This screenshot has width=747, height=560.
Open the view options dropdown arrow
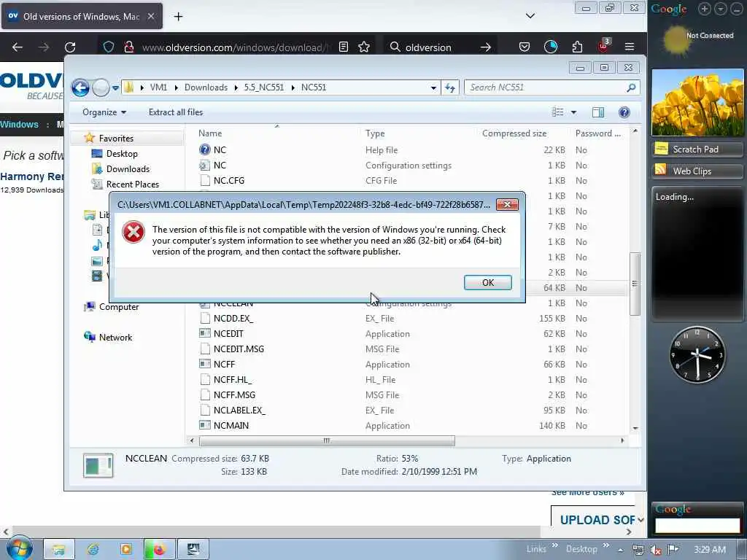coord(573,112)
